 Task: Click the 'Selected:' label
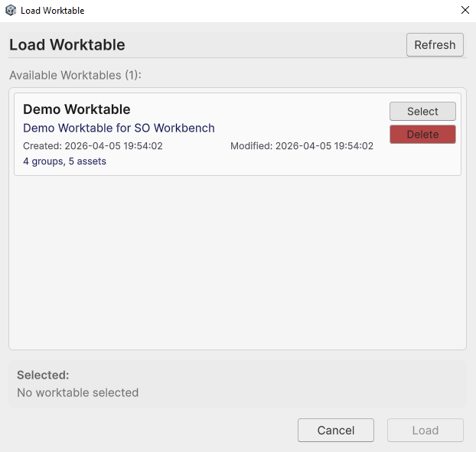(x=43, y=376)
